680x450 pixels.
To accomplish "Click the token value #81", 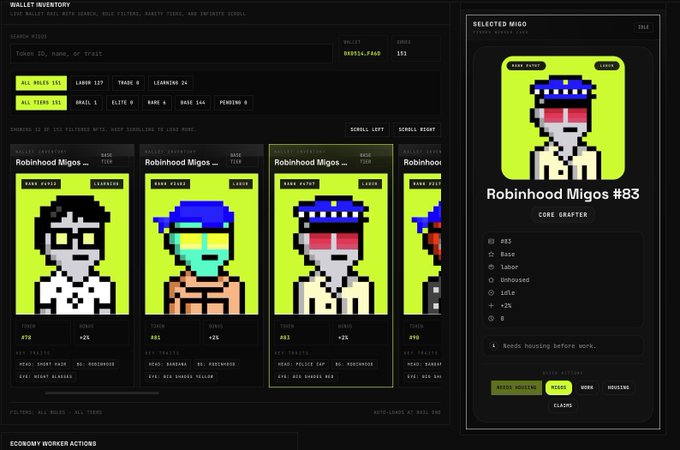I will pos(155,338).
